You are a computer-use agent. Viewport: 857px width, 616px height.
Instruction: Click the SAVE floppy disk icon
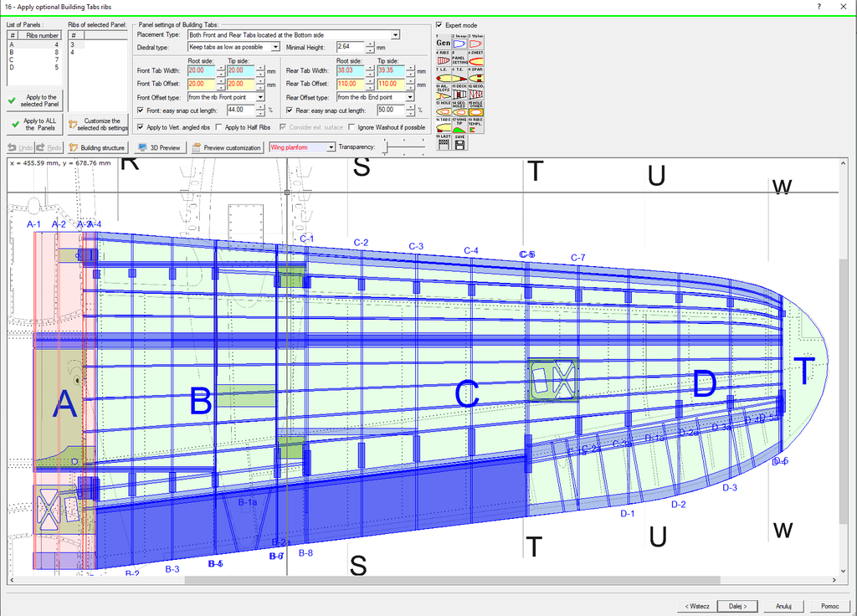click(x=459, y=143)
